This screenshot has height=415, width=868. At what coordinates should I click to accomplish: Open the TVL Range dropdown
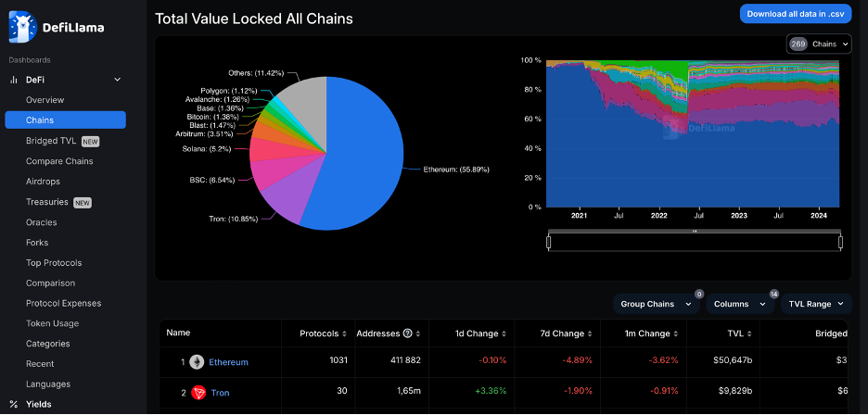pyautogui.click(x=816, y=304)
